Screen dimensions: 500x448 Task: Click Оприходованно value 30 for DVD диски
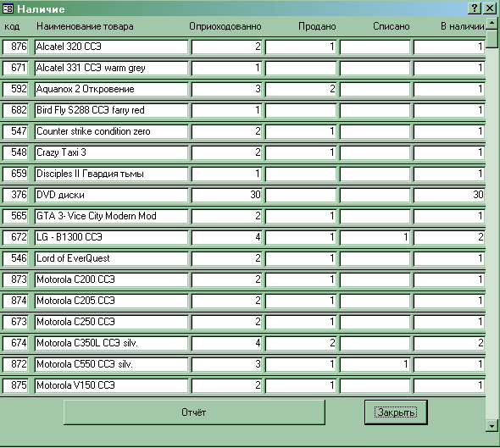(x=227, y=195)
